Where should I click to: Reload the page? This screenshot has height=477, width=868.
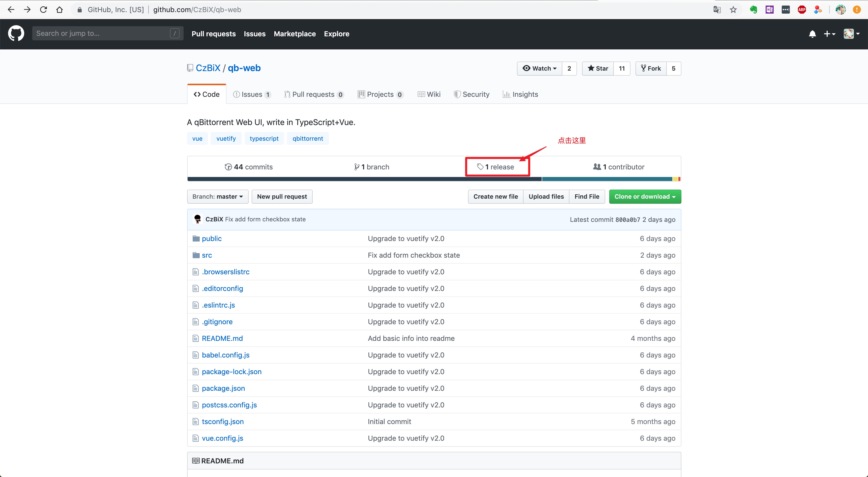click(43, 10)
